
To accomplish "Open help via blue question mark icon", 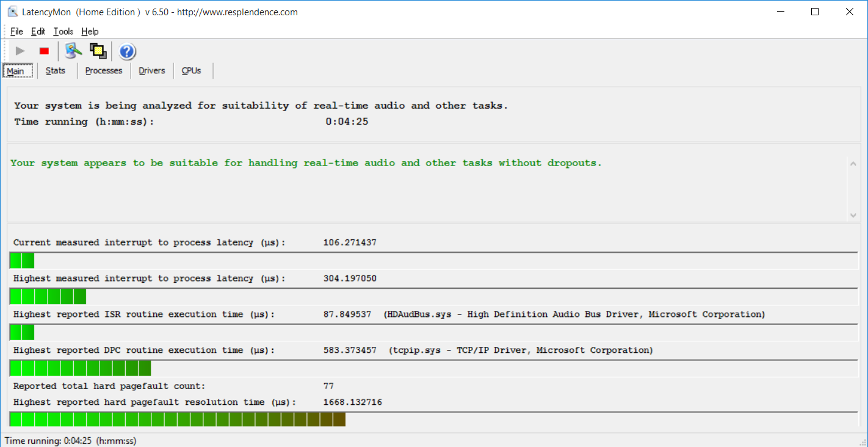I will click(x=127, y=51).
